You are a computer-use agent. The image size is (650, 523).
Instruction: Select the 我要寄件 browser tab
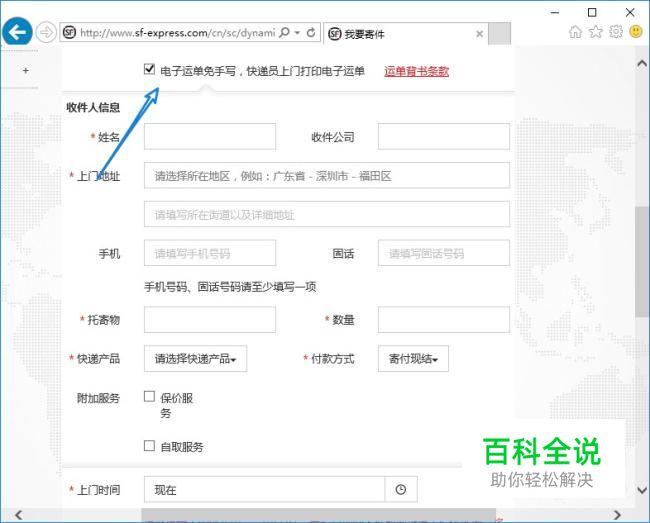[x=405, y=34]
